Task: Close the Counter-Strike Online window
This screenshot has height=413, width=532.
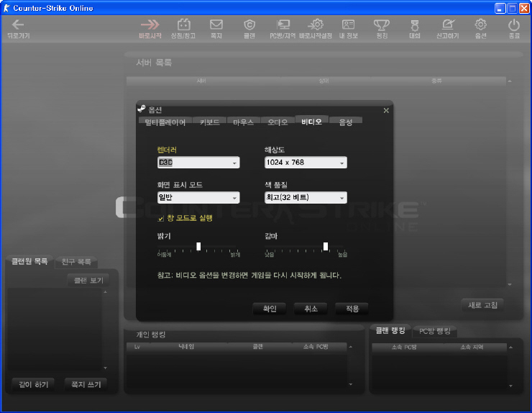Action: [x=524, y=8]
